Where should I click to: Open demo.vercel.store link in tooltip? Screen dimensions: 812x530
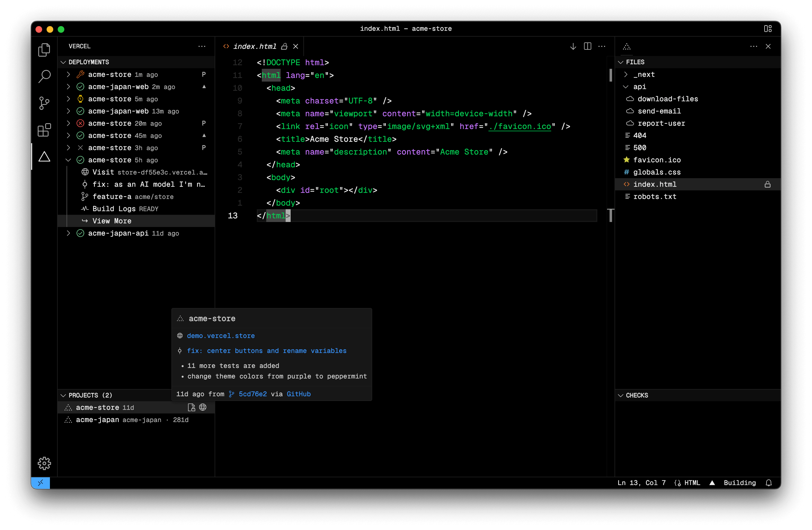coord(221,336)
